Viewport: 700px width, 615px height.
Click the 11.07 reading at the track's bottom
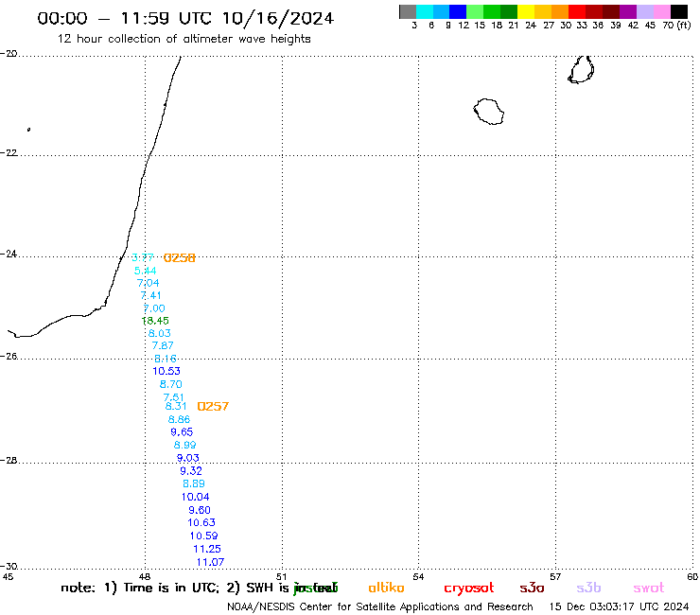(x=210, y=562)
